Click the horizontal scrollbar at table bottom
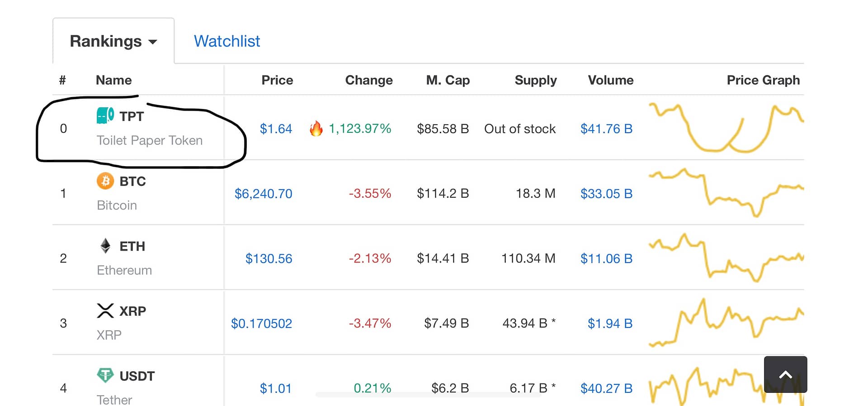Viewport: 868px width, 406px height. [428, 395]
